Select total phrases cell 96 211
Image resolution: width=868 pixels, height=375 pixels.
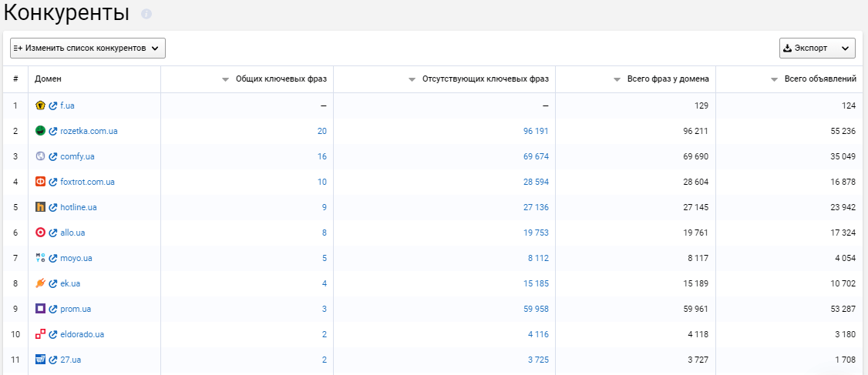tap(696, 131)
